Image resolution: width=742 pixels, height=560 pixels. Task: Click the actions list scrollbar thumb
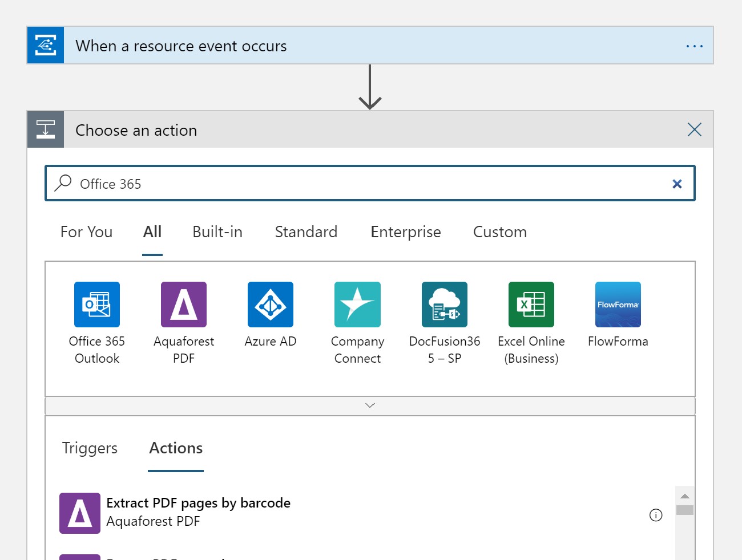pos(685,510)
